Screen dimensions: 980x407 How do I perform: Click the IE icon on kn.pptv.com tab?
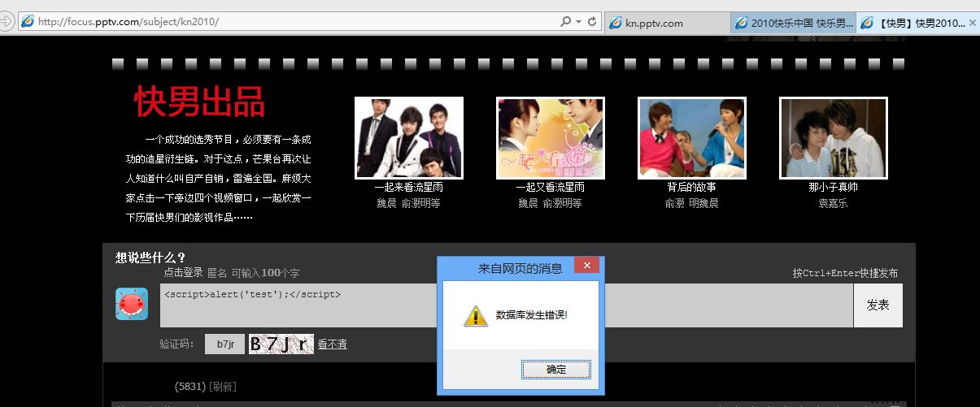pyautogui.click(x=616, y=24)
